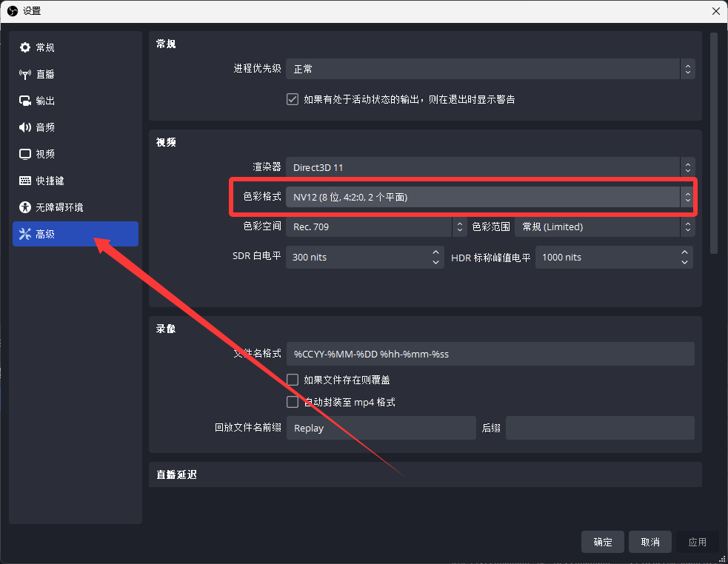This screenshot has width=728, height=564.
Task: Select the Video (视频) monitor icon
Action: point(25,154)
